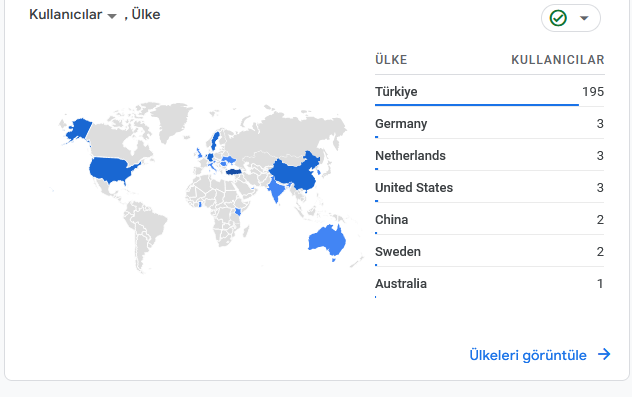Click China on the world map
The height and width of the screenshot is (397, 632).
[x=296, y=173]
